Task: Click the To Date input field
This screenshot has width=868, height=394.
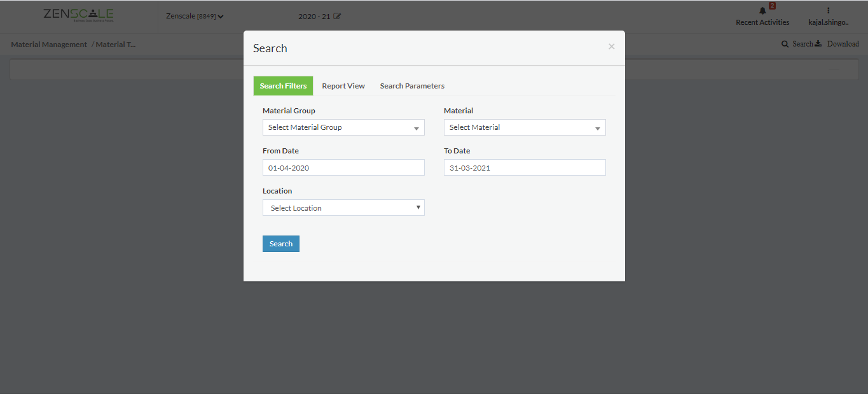Action: tap(525, 167)
